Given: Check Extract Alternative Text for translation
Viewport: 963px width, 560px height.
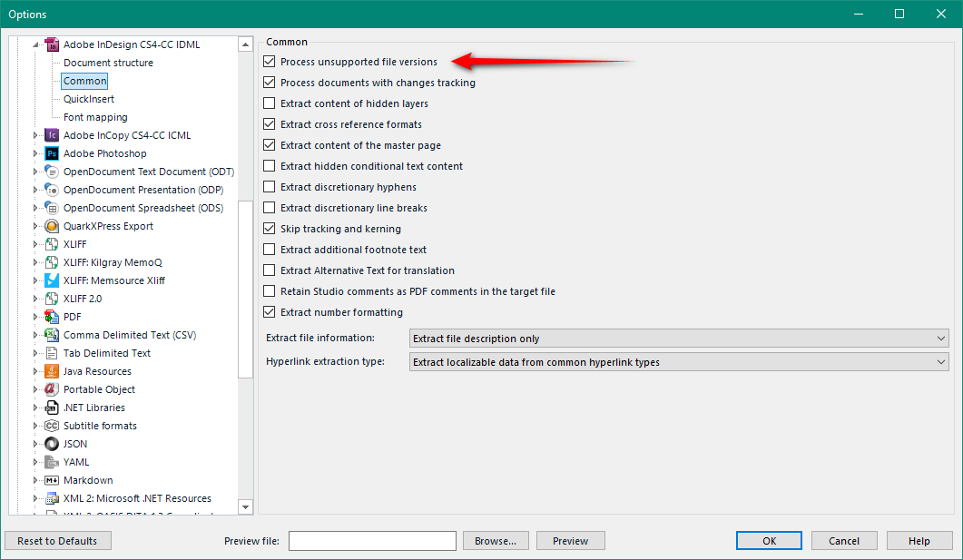Looking at the screenshot, I should point(269,270).
